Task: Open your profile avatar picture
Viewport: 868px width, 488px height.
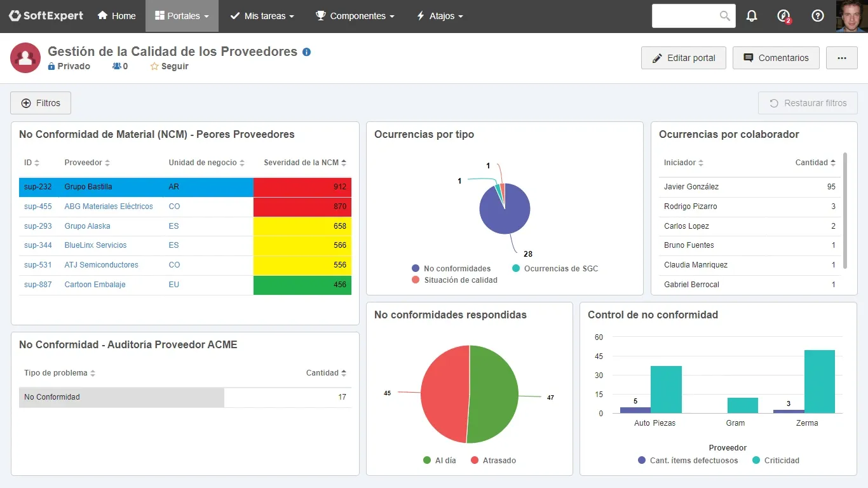Action: (x=851, y=16)
